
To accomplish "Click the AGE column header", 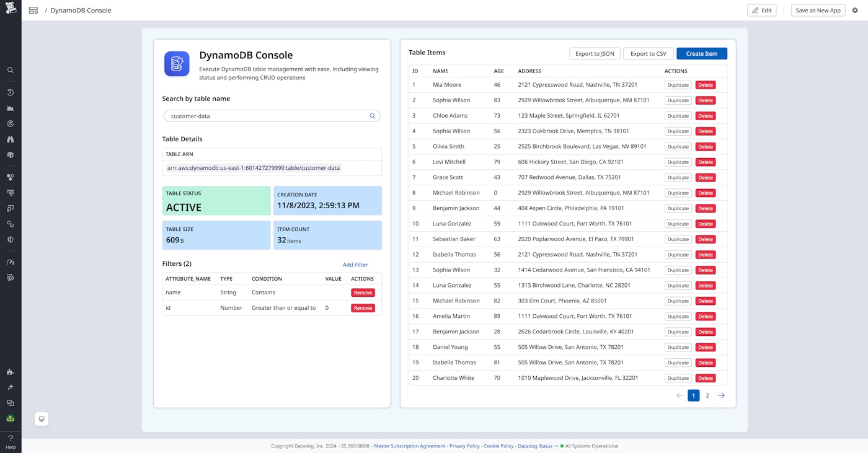I will pos(498,71).
